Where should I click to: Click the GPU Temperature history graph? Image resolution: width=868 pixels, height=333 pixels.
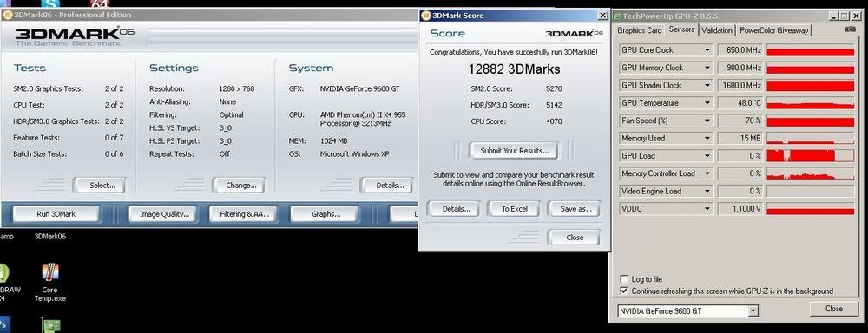coord(811,103)
